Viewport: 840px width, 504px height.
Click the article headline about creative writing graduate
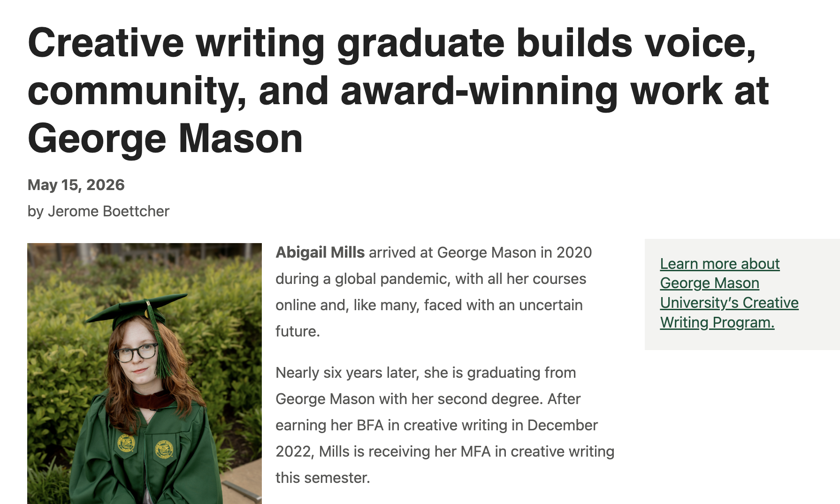398,91
